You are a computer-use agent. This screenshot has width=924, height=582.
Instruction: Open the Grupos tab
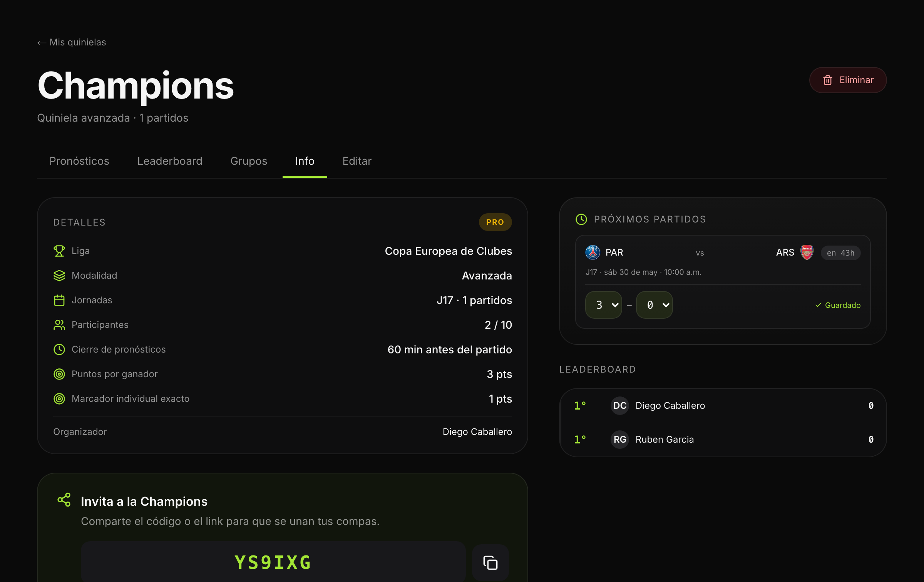pos(249,161)
